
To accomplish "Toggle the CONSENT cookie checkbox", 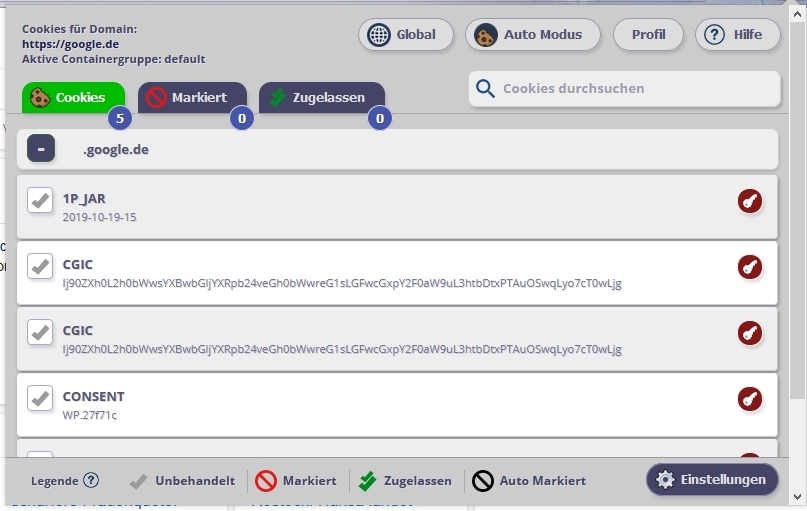I will [x=40, y=398].
